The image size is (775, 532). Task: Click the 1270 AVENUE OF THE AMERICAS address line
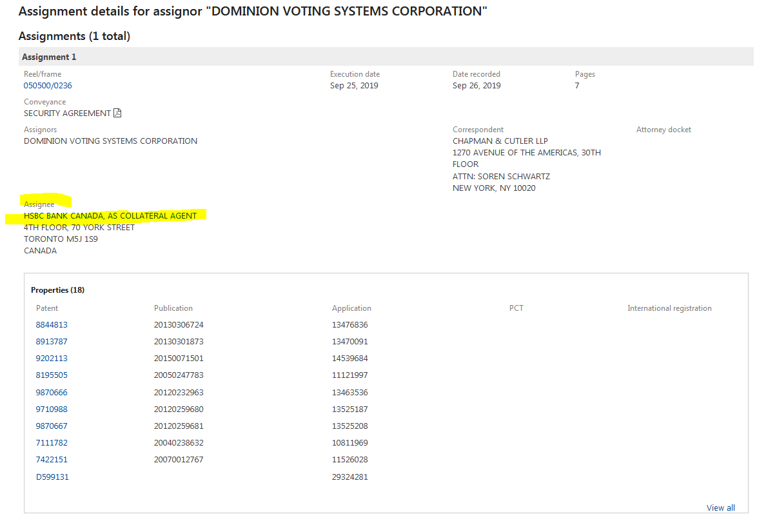[x=527, y=153]
